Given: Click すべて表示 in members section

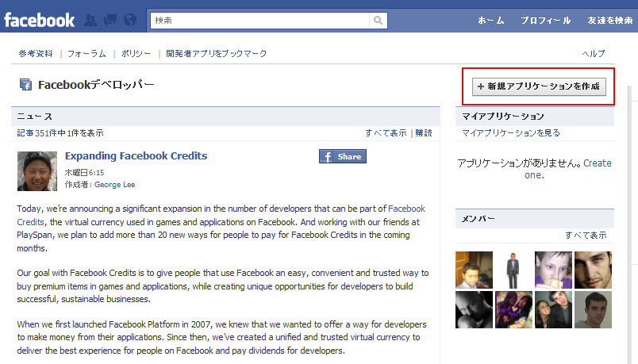Looking at the screenshot, I should pyautogui.click(x=586, y=235).
